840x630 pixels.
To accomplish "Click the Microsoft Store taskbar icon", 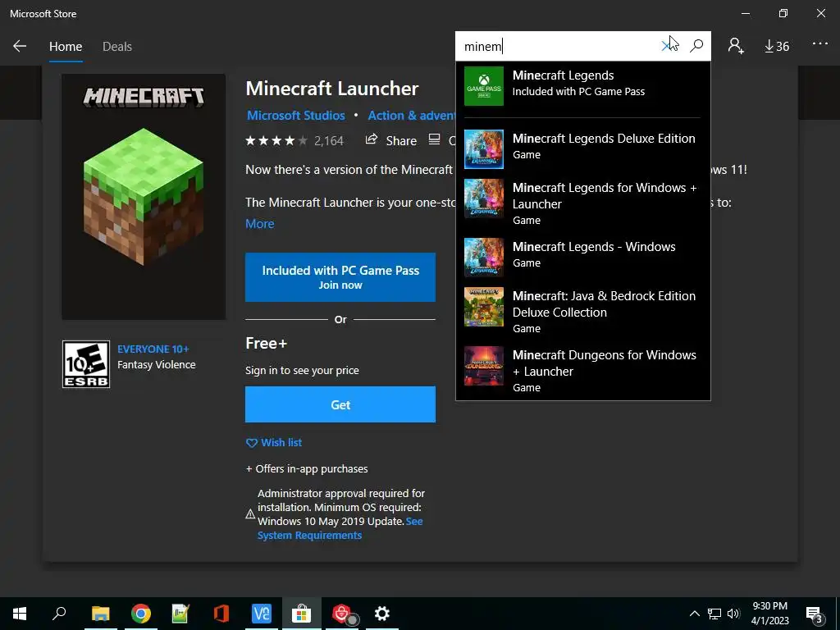I will [x=302, y=614].
